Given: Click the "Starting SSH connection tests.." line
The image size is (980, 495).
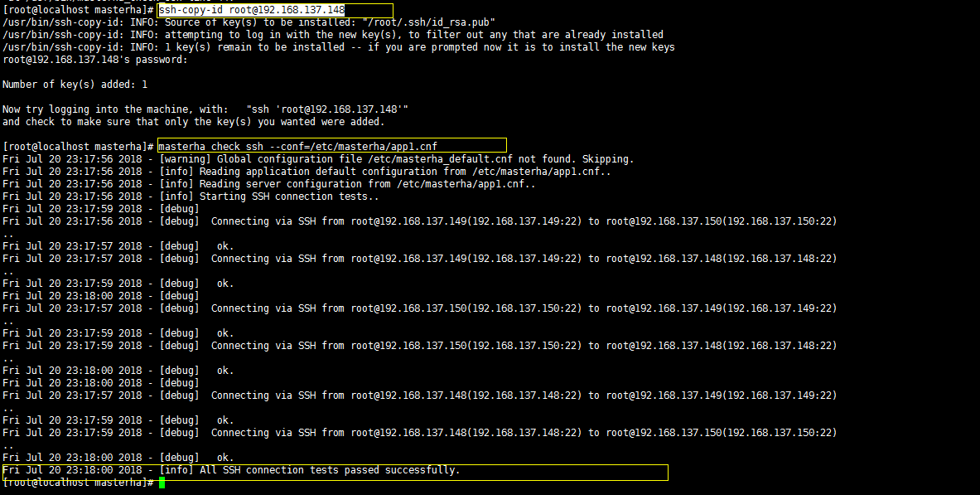Looking at the screenshot, I should (191, 197).
